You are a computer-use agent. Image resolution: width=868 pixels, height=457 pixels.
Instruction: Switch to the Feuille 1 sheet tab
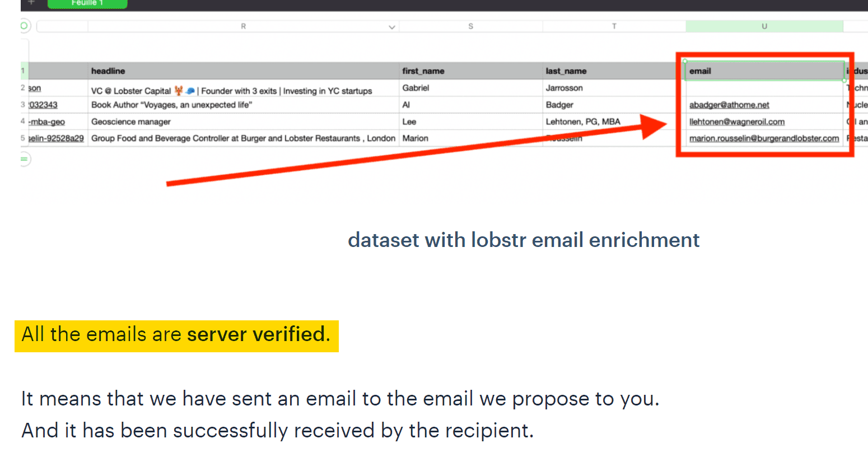click(x=87, y=3)
